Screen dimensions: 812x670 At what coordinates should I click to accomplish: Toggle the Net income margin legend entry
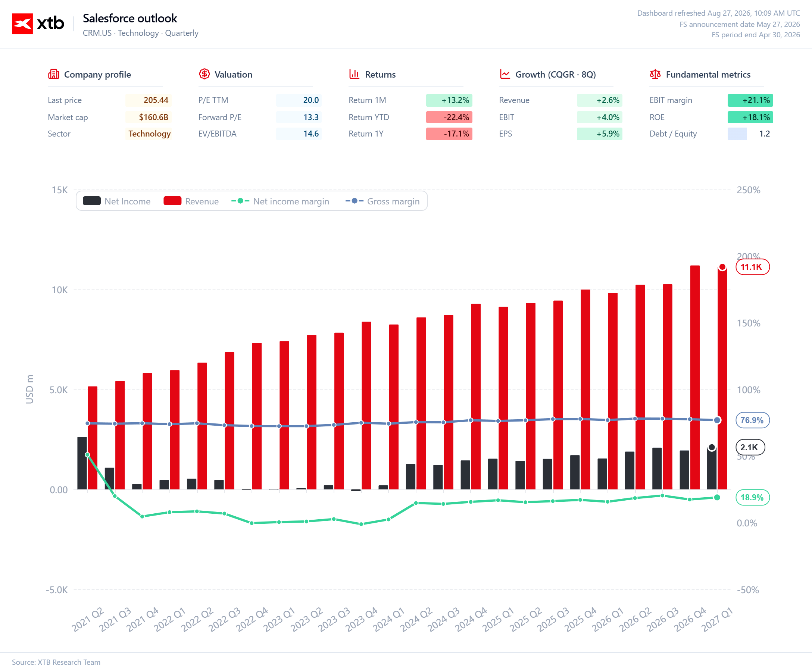[x=280, y=201]
